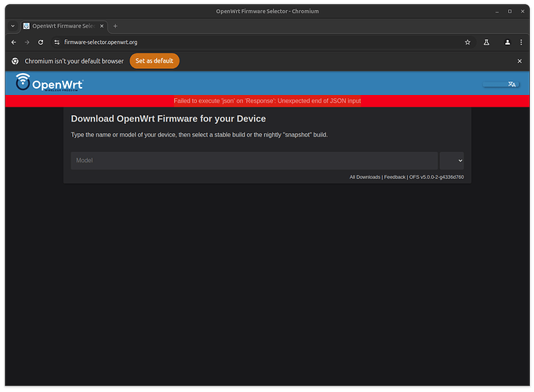Expand the firmware version dropdown
This screenshot has width=534, height=392.
452,161
